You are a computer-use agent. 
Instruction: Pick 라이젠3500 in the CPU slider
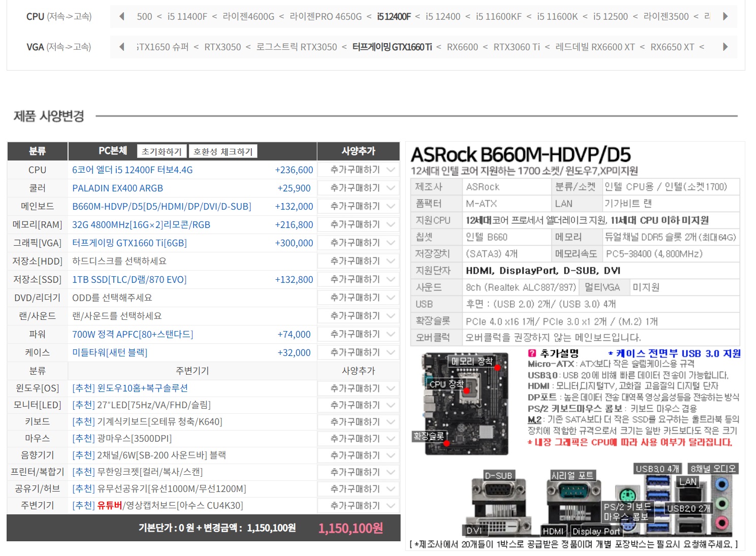click(x=666, y=16)
